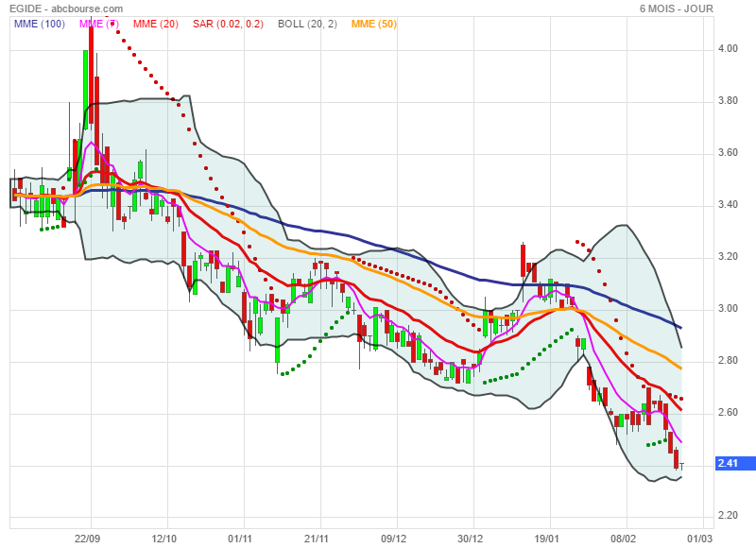Click the 2.80 price axis label

(728, 361)
